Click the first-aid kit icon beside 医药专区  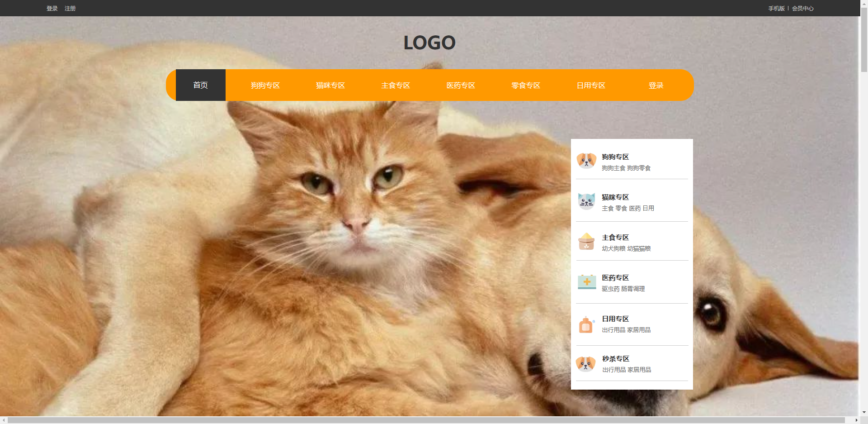tap(587, 281)
